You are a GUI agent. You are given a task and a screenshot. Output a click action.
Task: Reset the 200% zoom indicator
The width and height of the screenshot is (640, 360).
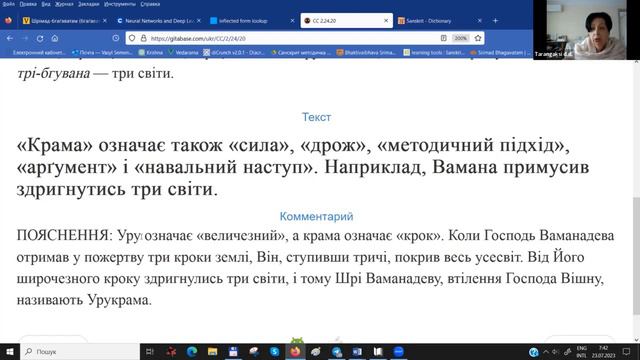(x=460, y=38)
